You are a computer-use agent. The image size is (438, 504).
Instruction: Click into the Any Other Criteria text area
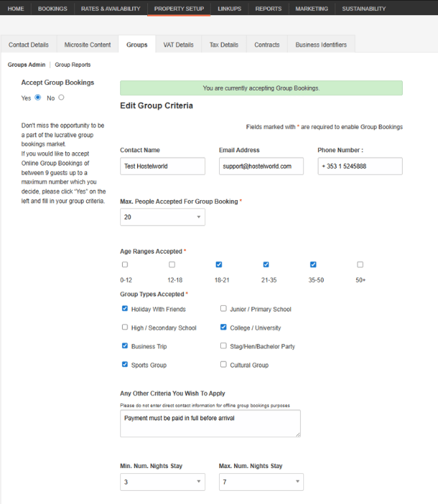tap(210, 423)
